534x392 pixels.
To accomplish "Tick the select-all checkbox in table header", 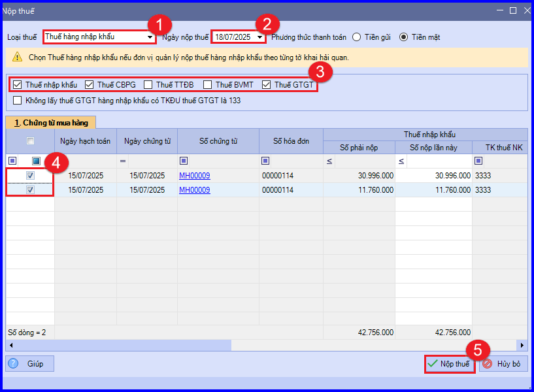I will point(30,140).
